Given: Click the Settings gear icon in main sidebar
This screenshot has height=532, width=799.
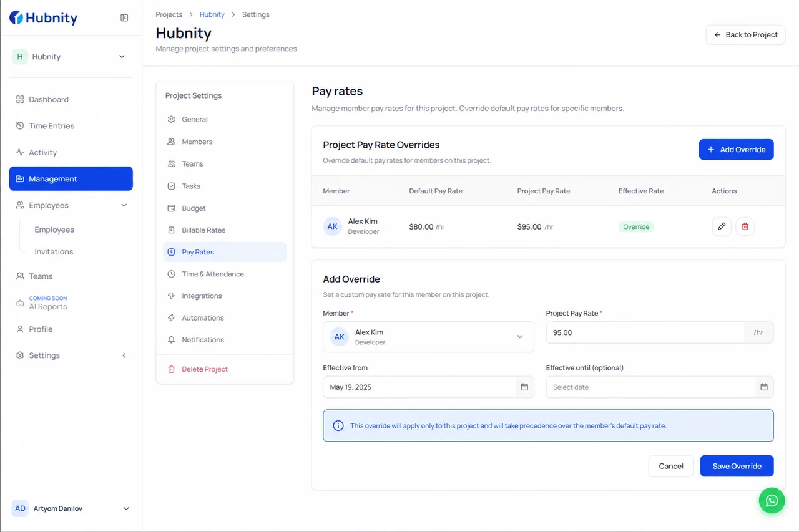Looking at the screenshot, I should 20,355.
